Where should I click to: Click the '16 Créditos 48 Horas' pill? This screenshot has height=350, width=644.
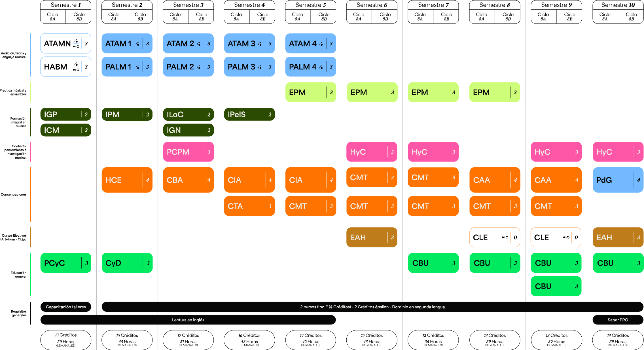point(249,340)
